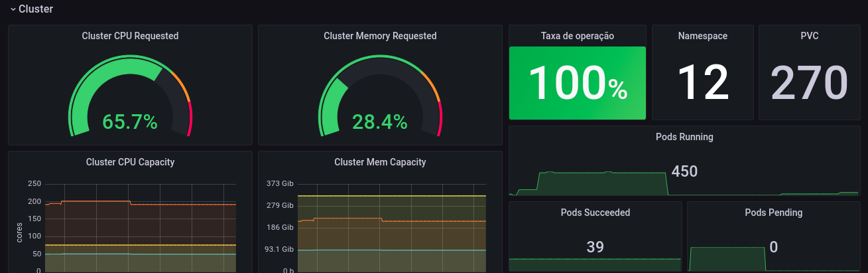Open Taxa de operação panel title
The image size is (868, 273).
click(x=578, y=36)
